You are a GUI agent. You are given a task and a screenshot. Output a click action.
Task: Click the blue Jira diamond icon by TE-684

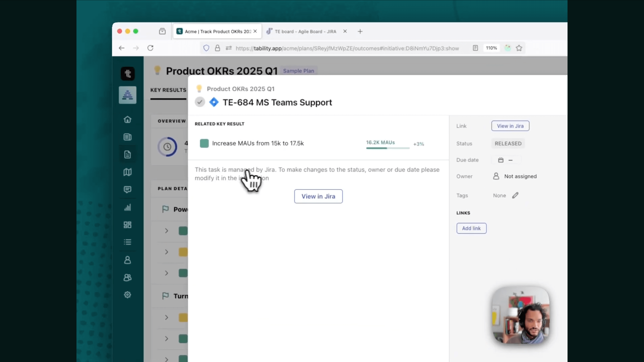pos(214,102)
